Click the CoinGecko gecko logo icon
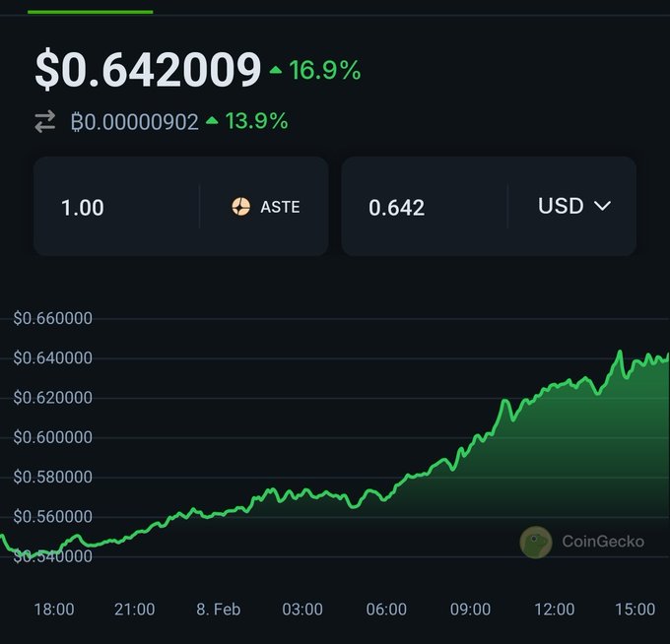Image resolution: width=670 pixels, height=644 pixels. (x=536, y=542)
